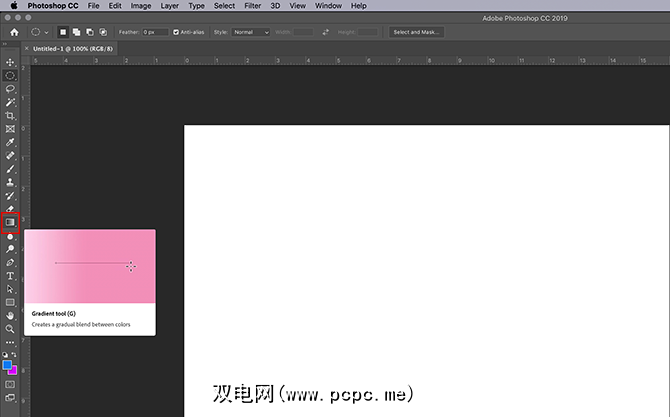
Task: Toggle Quick Mask mode
Action: coord(10,384)
